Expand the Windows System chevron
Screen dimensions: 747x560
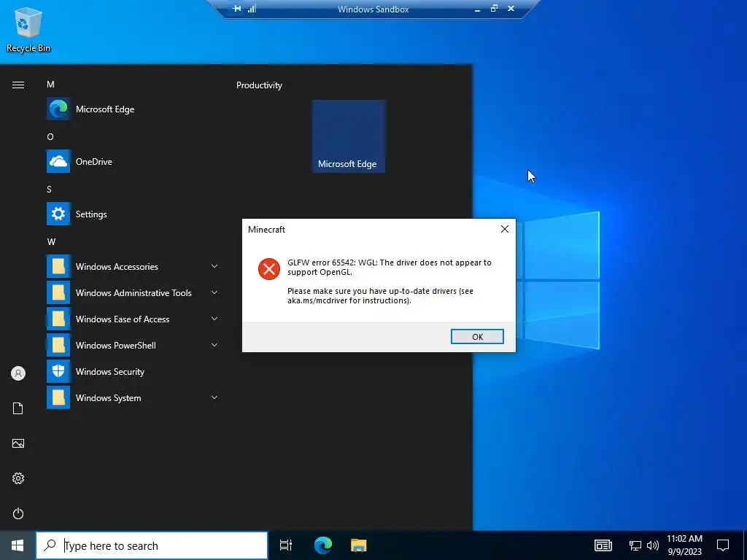214,397
